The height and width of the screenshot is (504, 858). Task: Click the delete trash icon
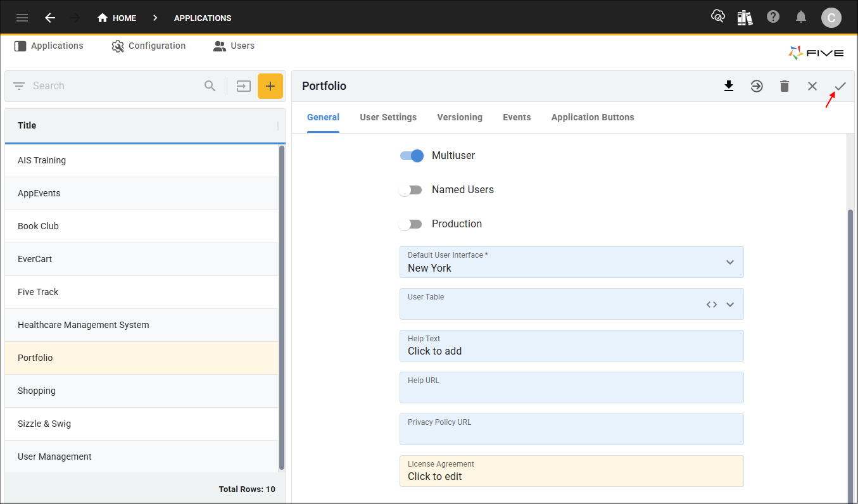pos(785,86)
